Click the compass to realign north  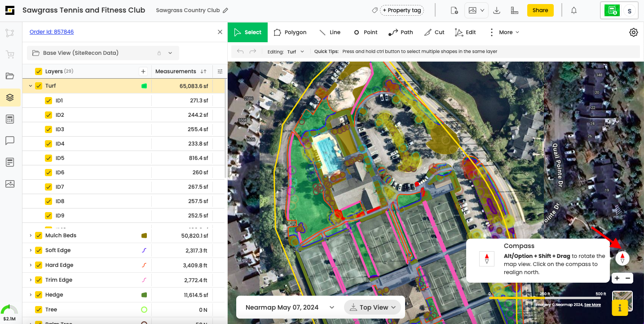click(x=622, y=258)
